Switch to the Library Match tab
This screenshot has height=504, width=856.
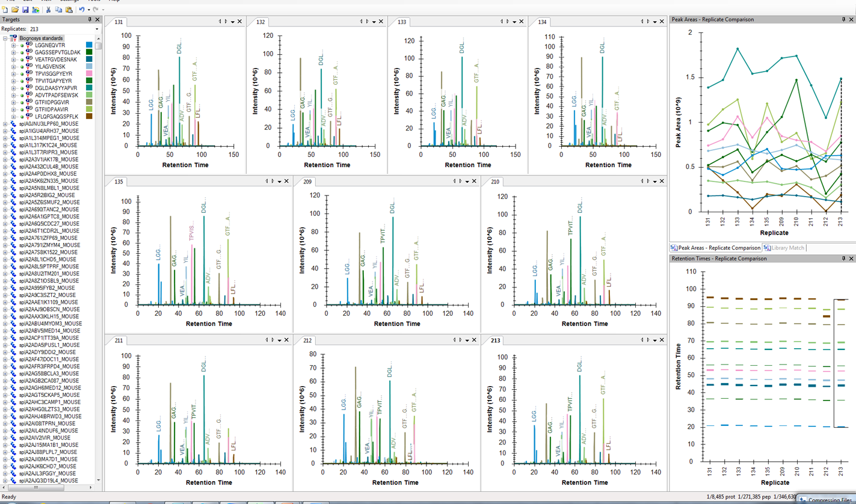click(784, 248)
